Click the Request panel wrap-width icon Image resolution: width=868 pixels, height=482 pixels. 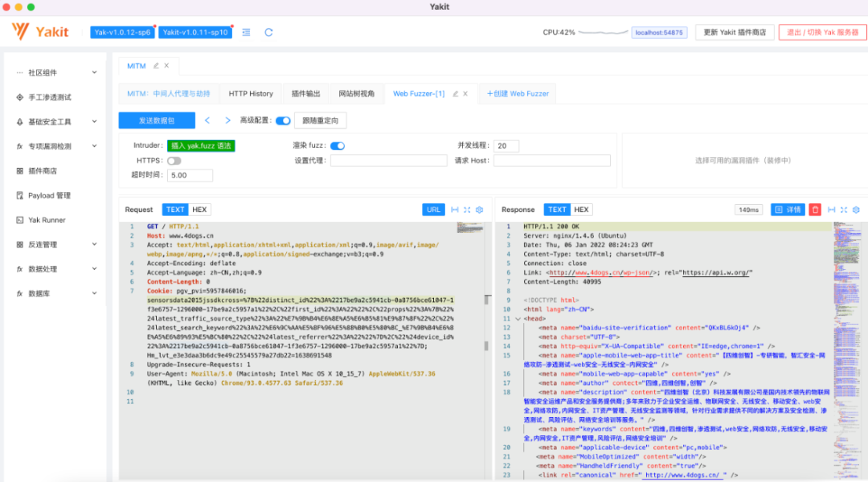pyautogui.click(x=455, y=210)
